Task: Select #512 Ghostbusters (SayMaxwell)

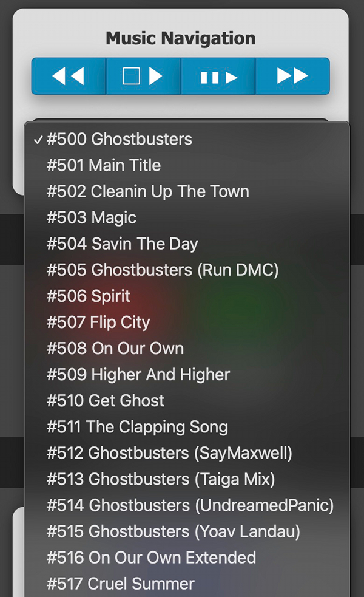Action: [187, 453]
